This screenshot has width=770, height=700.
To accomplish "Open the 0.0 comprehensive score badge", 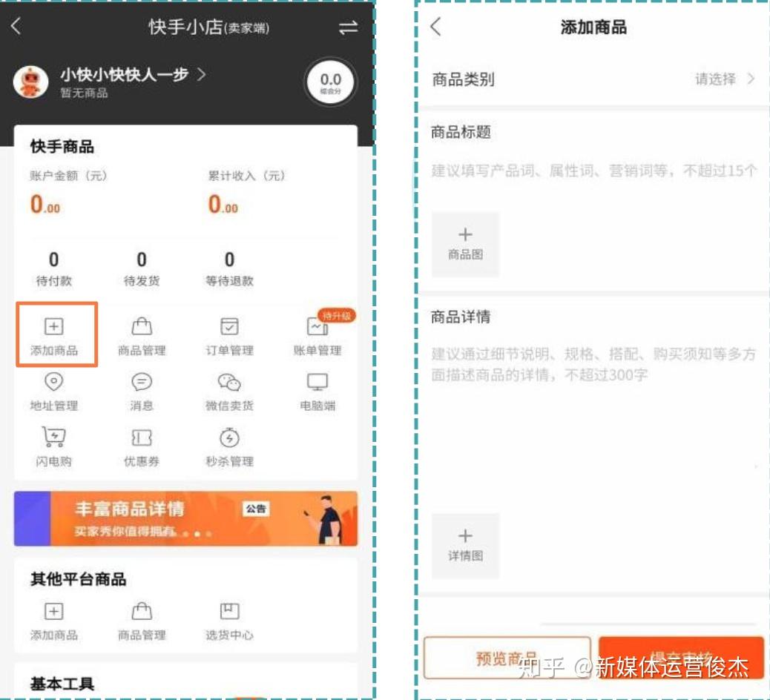I will [x=330, y=82].
